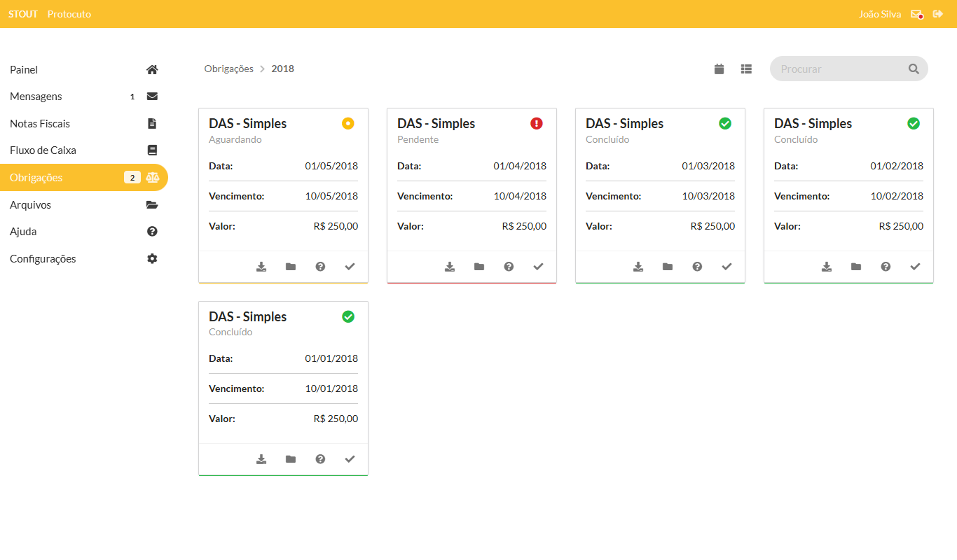Mark 01/02/2018 DAS card with checkmark icon

(915, 267)
